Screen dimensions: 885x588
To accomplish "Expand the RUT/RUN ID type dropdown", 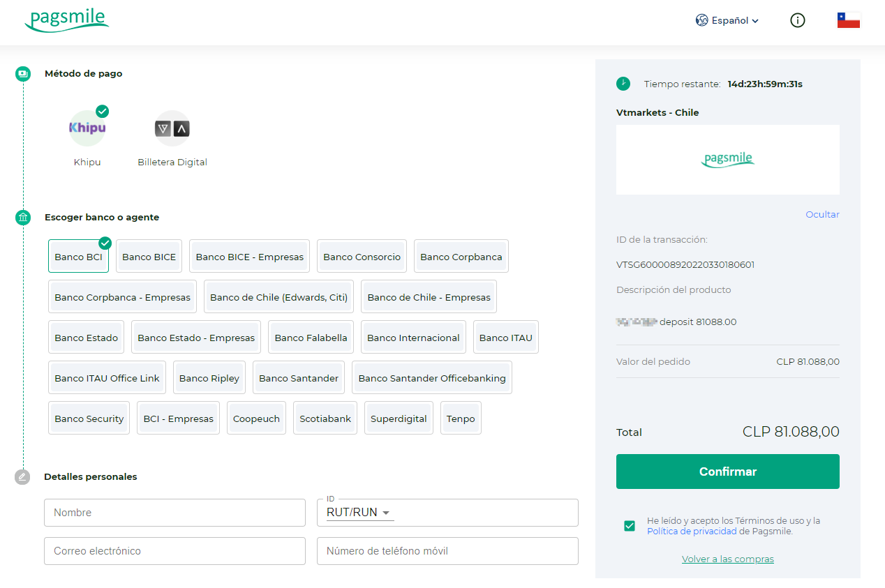I will point(359,513).
